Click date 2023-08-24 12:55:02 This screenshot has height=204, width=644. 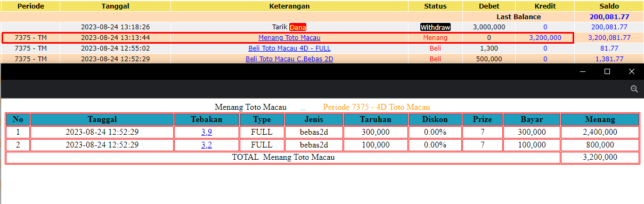(115, 48)
